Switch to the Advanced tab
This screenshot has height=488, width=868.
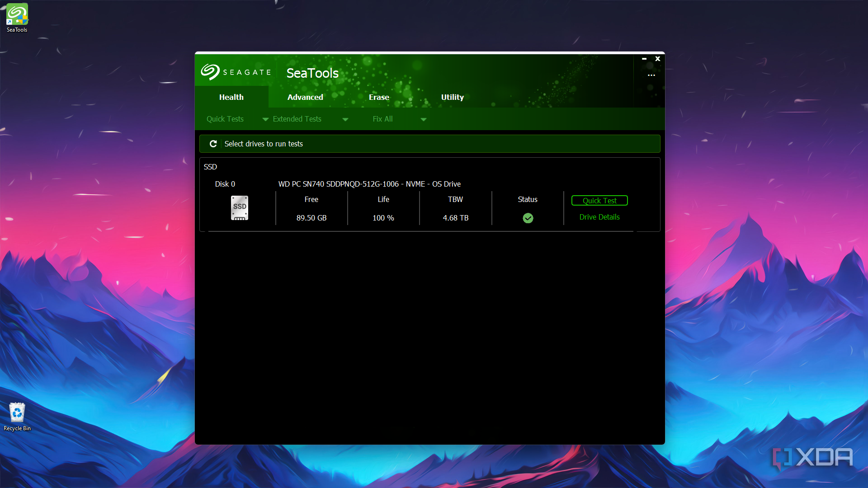[305, 97]
